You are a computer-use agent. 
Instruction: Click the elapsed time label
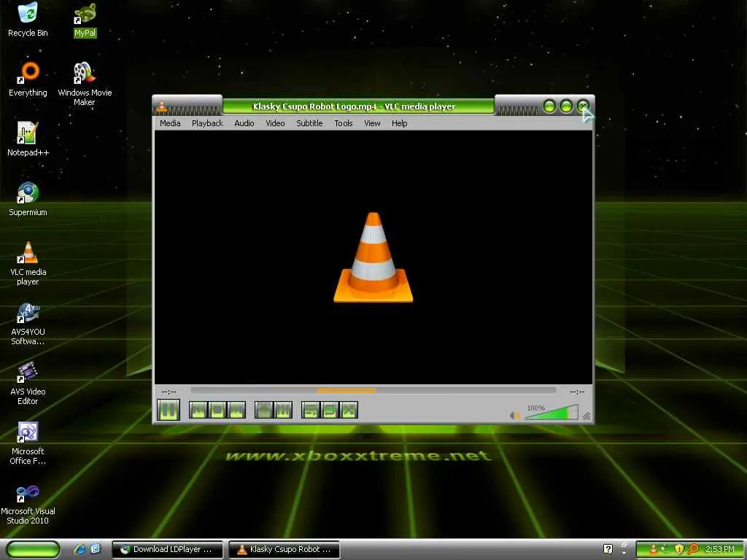[169, 392]
